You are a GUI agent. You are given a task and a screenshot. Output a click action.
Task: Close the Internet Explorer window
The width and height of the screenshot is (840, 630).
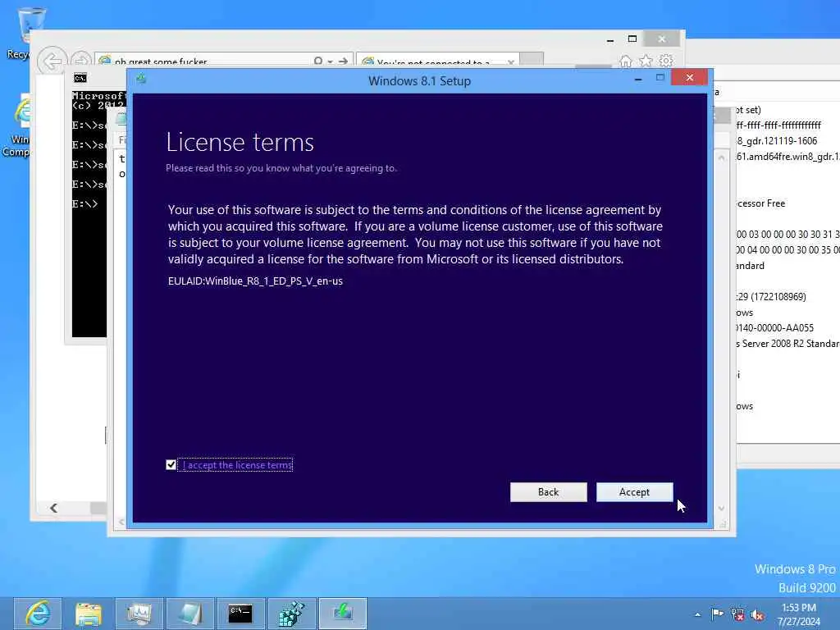[662, 39]
